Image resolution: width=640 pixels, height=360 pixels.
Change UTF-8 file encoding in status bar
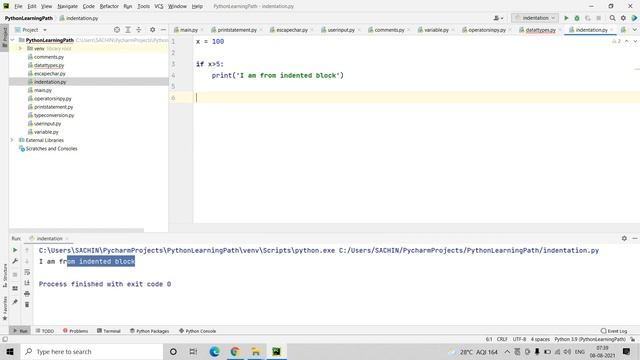[519, 339]
